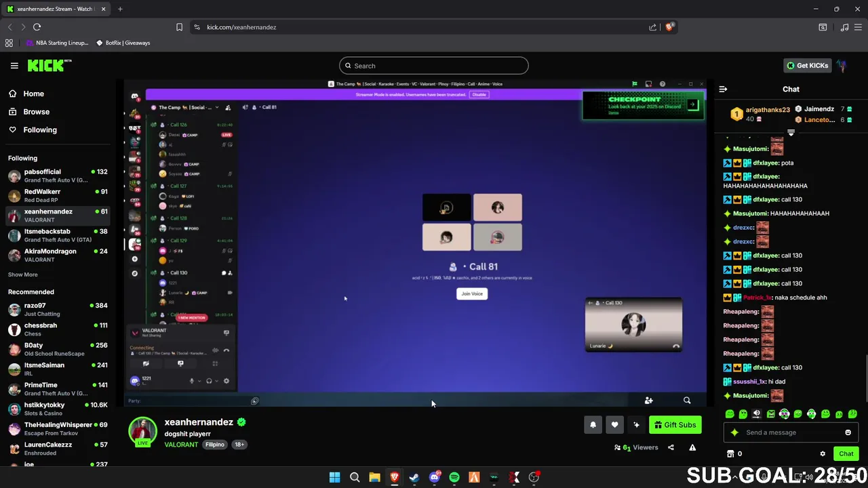Click the sparkle subscribe button
The height and width of the screenshot is (488, 868).
pyautogui.click(x=636, y=425)
